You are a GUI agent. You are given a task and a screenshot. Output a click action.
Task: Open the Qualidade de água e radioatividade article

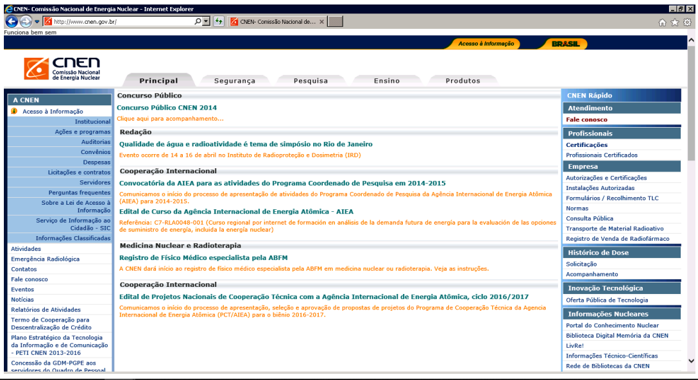(246, 144)
